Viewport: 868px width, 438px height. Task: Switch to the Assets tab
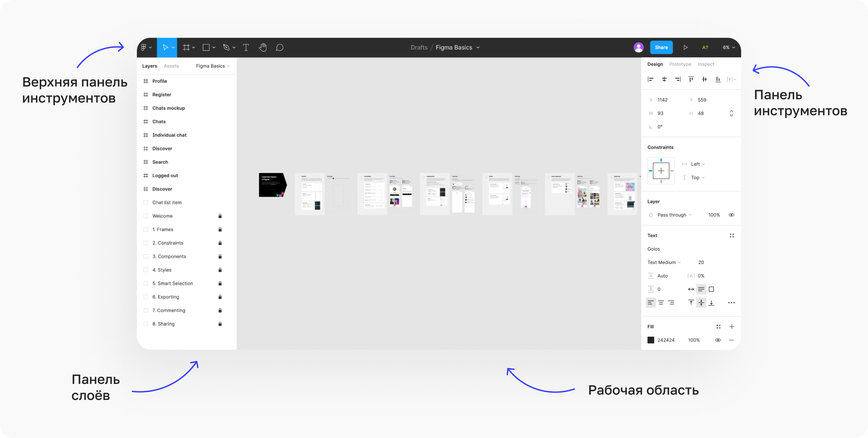point(171,66)
